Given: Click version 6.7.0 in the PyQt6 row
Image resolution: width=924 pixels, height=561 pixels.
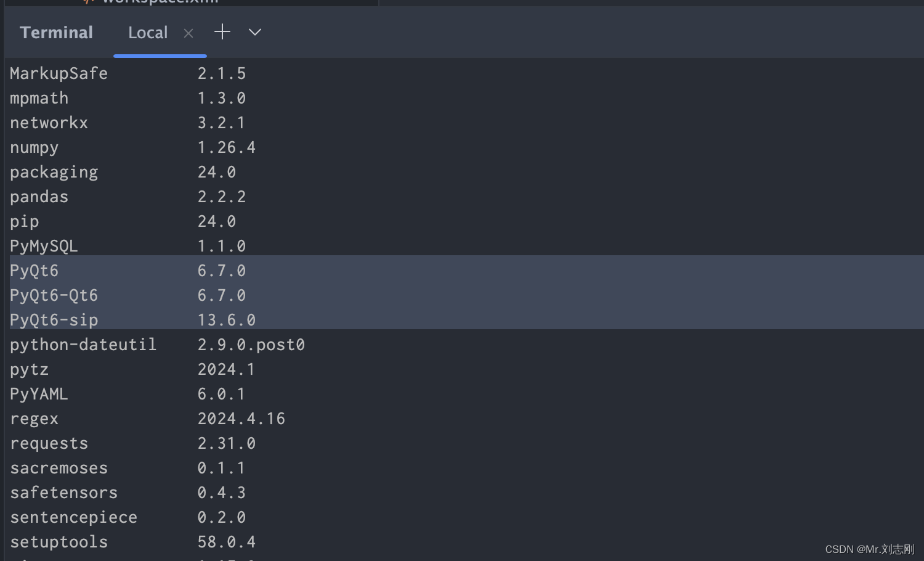Looking at the screenshot, I should click(x=222, y=271).
